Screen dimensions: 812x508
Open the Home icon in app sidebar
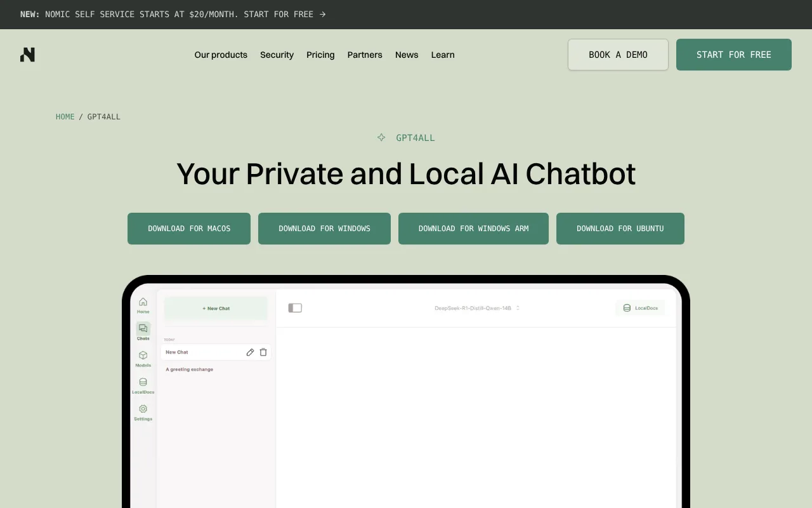click(143, 302)
